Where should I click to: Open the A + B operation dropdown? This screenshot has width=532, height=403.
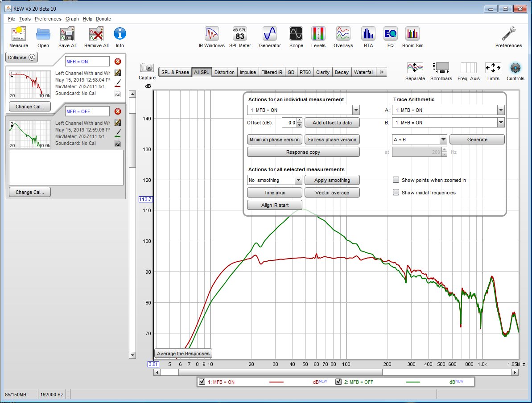point(419,140)
